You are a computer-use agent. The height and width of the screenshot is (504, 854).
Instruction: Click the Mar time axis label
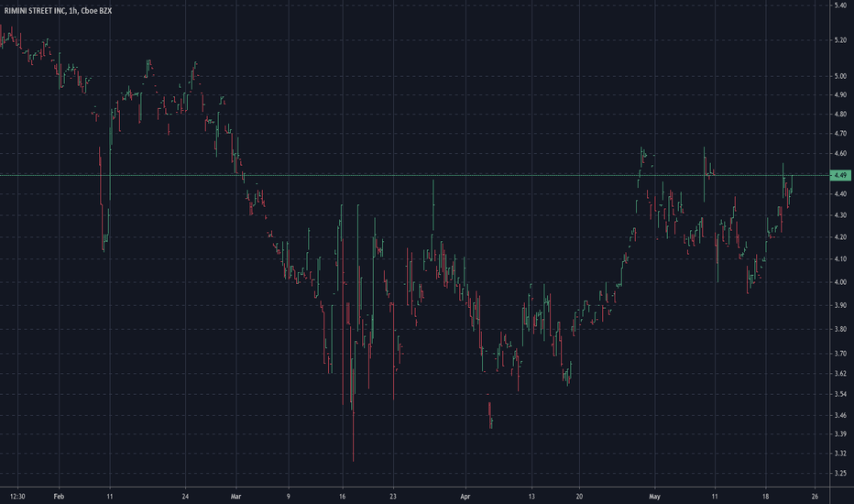[235, 497]
